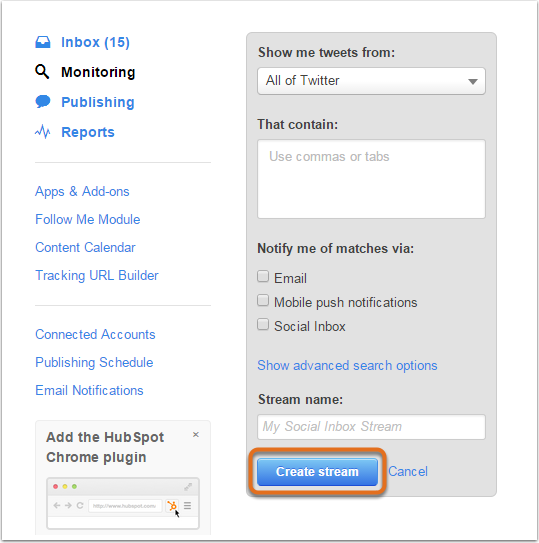Click the Reports pulse graph icon
Image resolution: width=539 pixels, height=543 pixels.
pyautogui.click(x=43, y=132)
